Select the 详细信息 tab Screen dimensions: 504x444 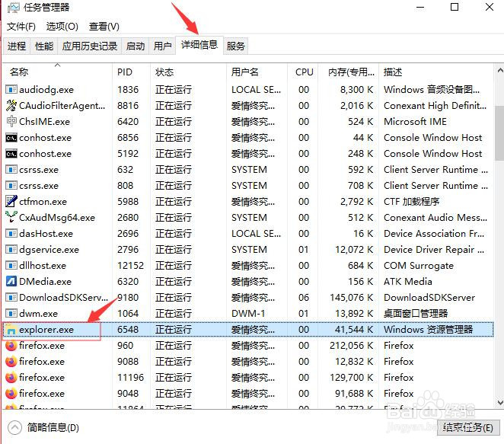point(199,45)
